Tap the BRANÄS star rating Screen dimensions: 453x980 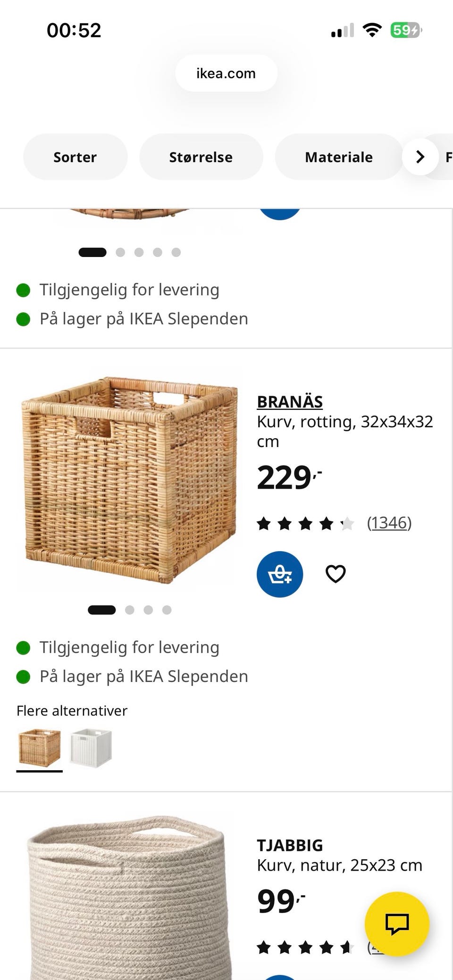pos(305,523)
